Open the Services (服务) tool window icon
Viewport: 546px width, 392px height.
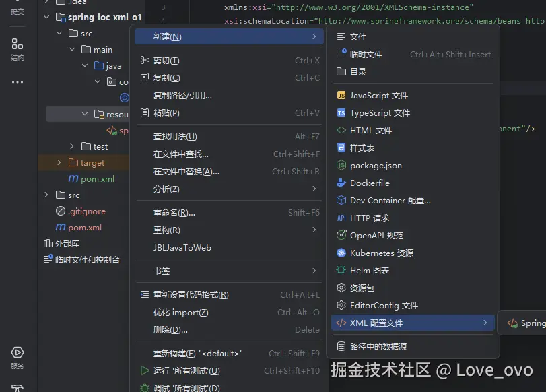click(17, 352)
